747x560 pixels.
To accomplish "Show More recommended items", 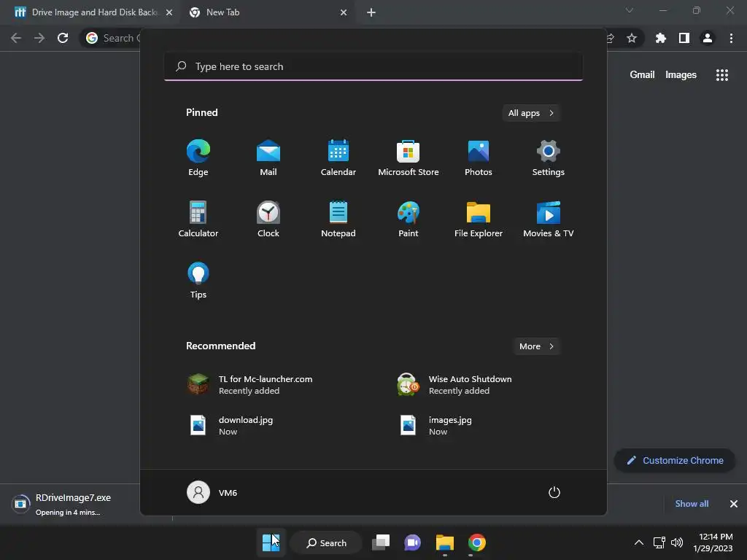I will (x=537, y=346).
